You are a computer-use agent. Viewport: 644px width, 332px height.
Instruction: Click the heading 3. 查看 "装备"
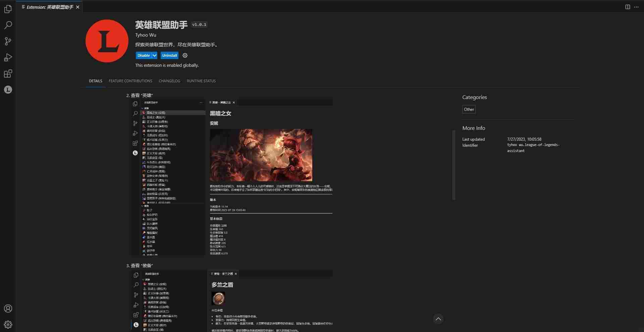[x=140, y=266]
